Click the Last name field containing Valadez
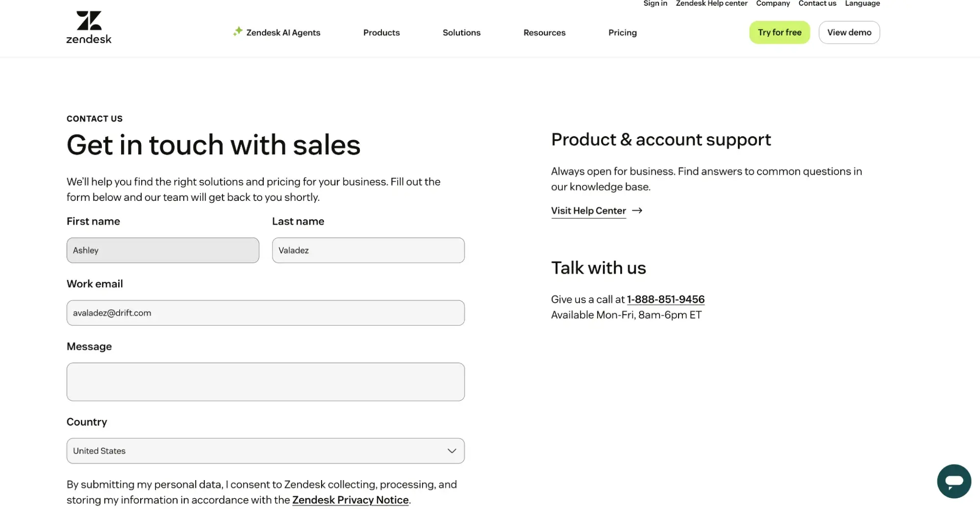The height and width of the screenshot is (509, 980). (368, 250)
